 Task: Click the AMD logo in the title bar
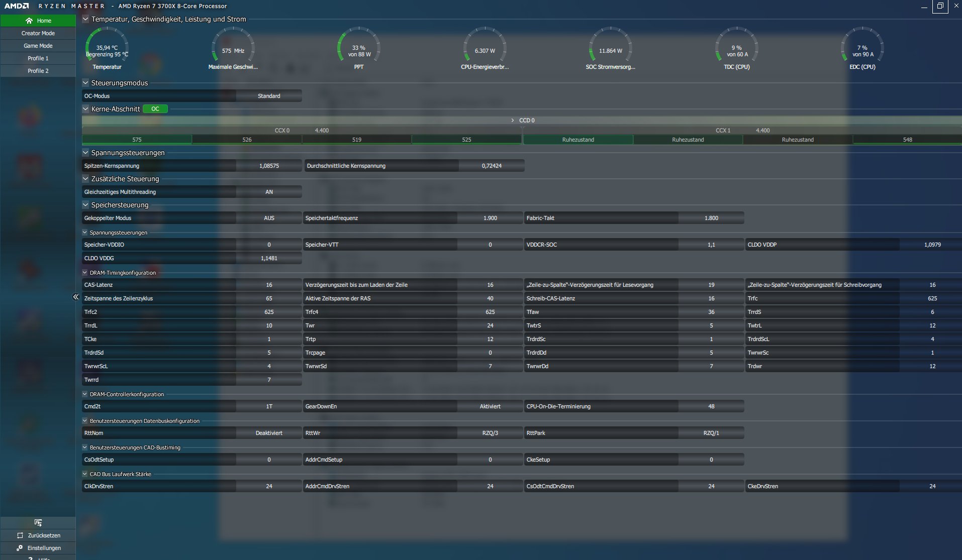[17, 6]
